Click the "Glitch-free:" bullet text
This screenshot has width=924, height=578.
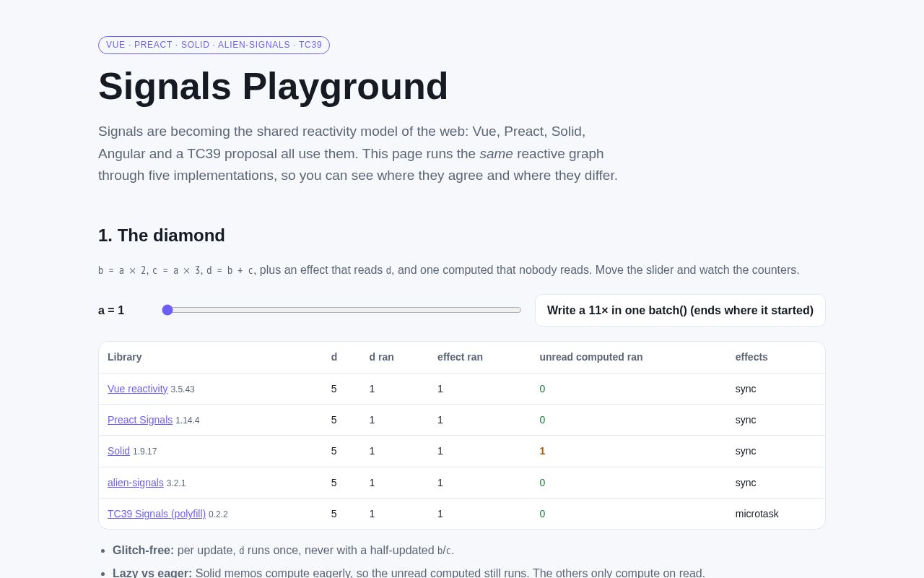tap(143, 551)
